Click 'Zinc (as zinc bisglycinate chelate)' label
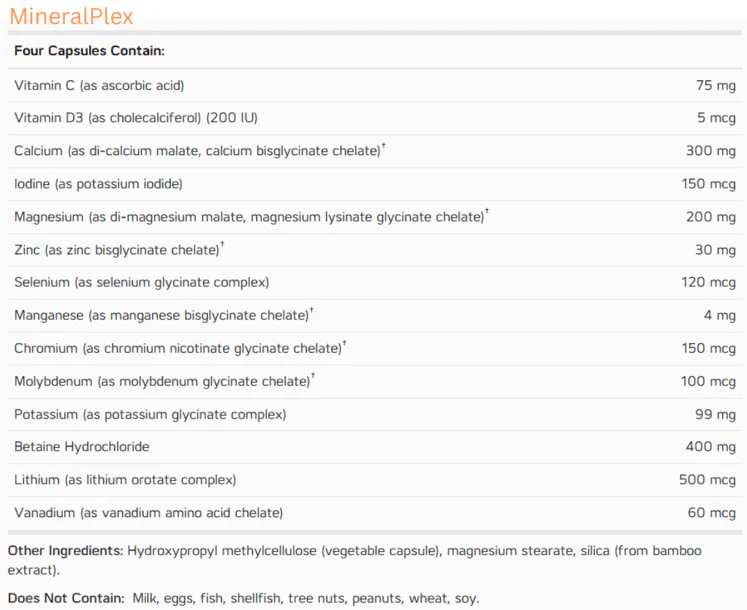The width and height of the screenshot is (747, 610). pyautogui.click(x=117, y=250)
